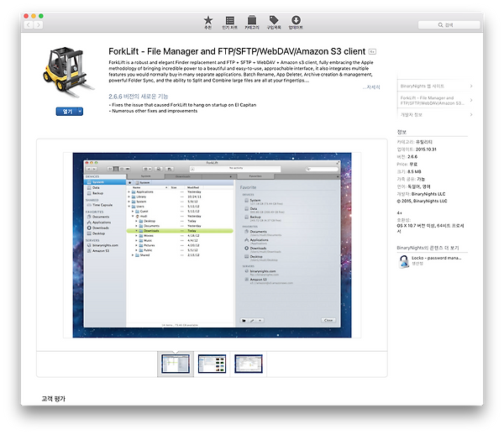The height and width of the screenshot is (435, 504).
Task: Click the search field
Action: (x=449, y=24)
